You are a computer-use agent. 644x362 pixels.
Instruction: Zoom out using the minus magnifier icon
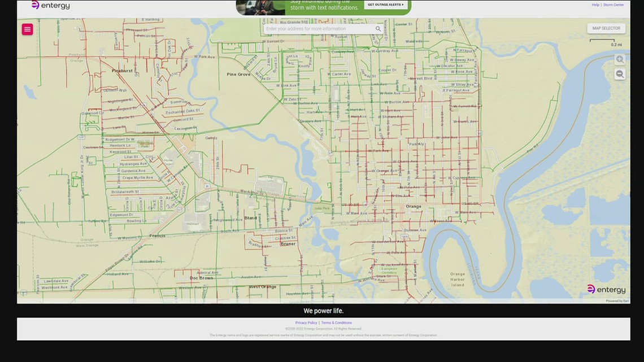pos(619,73)
